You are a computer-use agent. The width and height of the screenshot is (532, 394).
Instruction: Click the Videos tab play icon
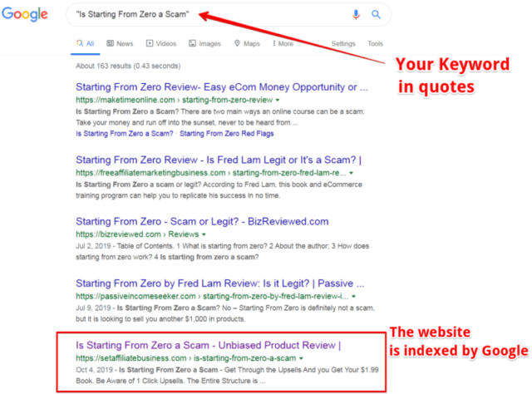tap(150, 43)
